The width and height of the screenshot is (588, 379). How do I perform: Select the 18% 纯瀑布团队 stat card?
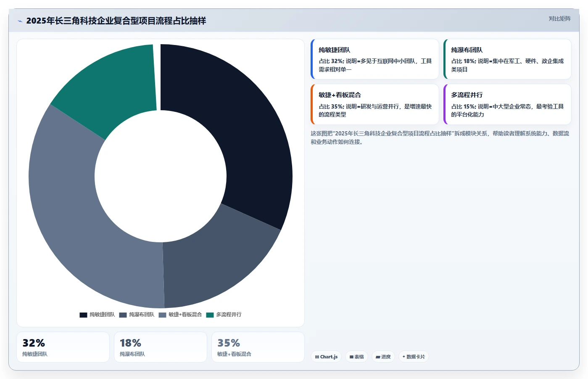tap(161, 347)
